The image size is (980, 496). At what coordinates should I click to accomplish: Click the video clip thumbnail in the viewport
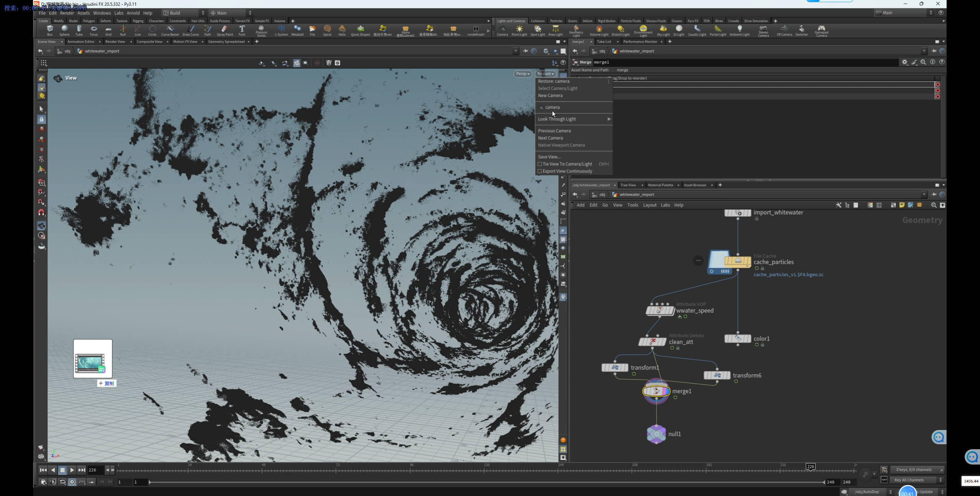pos(92,358)
